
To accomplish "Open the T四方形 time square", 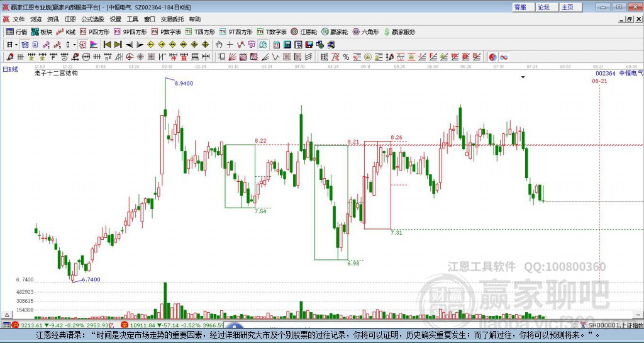I will pos(201,31).
